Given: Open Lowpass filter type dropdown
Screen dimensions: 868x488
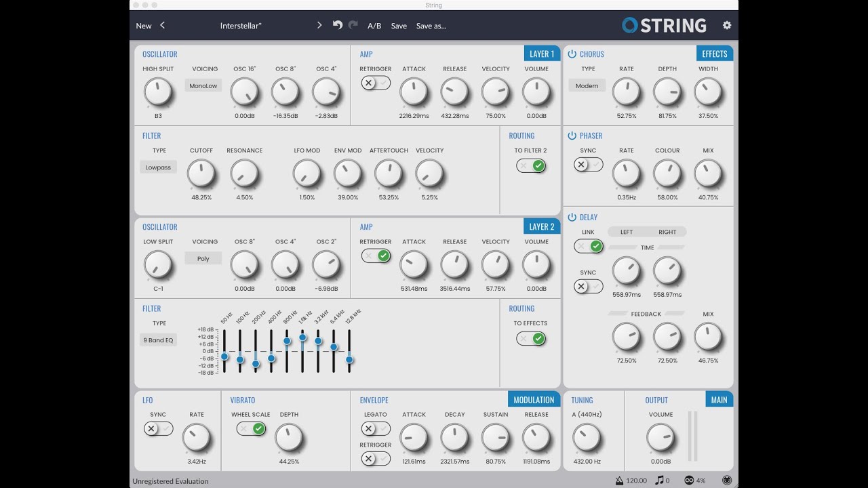Looking at the screenshot, I should pos(158,167).
